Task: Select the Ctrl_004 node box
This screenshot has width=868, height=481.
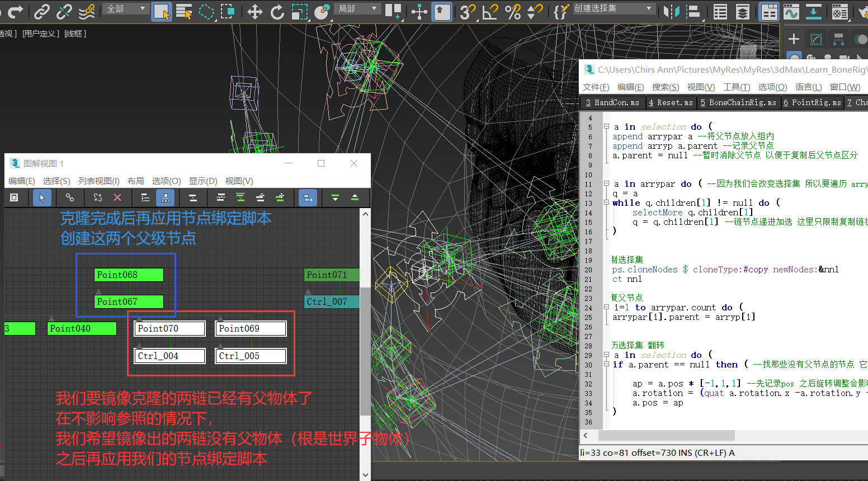Action: pyautogui.click(x=170, y=356)
